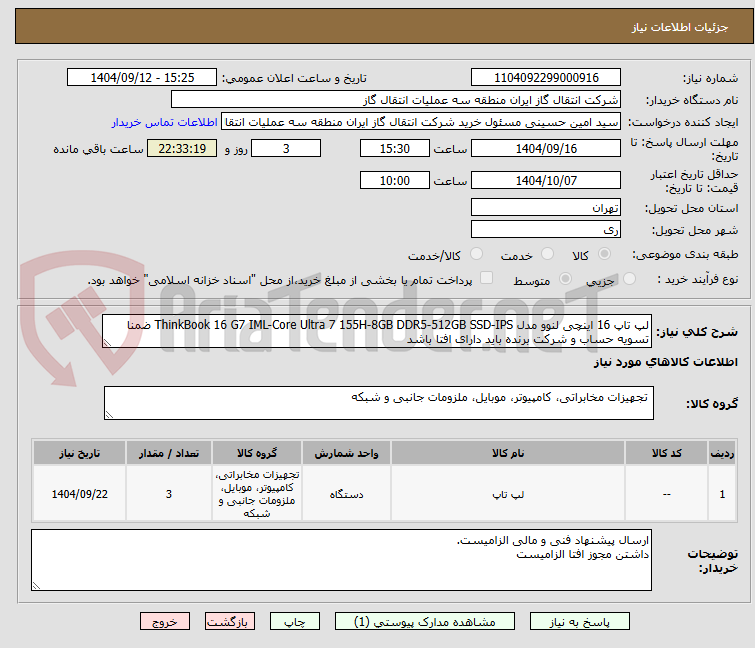755x648 pixels.
Task: Click the استان محل تحویل field
Action: click(546, 208)
